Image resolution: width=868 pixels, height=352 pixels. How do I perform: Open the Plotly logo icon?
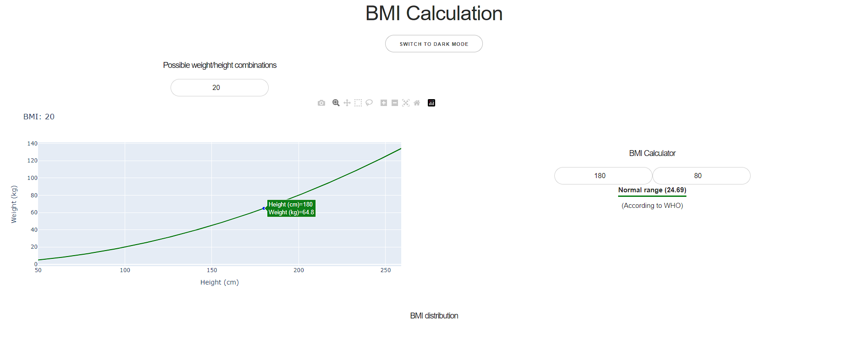click(x=431, y=103)
